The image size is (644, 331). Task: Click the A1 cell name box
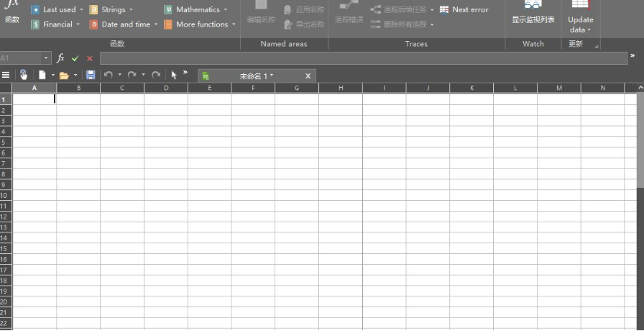[x=21, y=58]
